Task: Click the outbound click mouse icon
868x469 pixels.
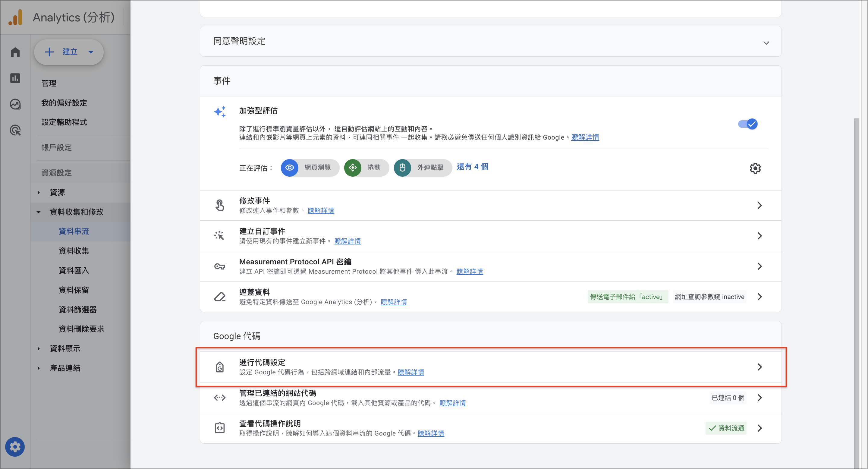Action: pos(402,168)
